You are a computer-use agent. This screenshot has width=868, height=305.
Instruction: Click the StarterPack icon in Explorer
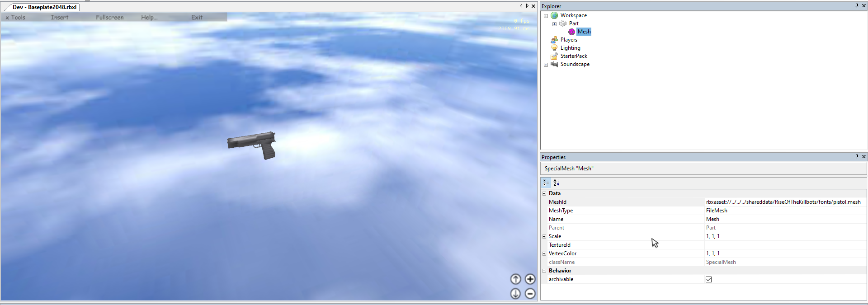554,56
